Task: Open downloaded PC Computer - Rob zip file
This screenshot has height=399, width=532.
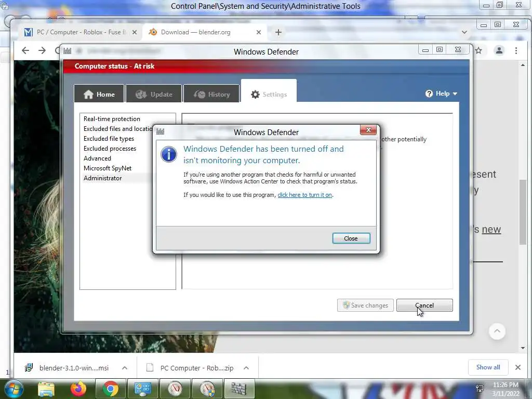Action: pyautogui.click(x=197, y=368)
